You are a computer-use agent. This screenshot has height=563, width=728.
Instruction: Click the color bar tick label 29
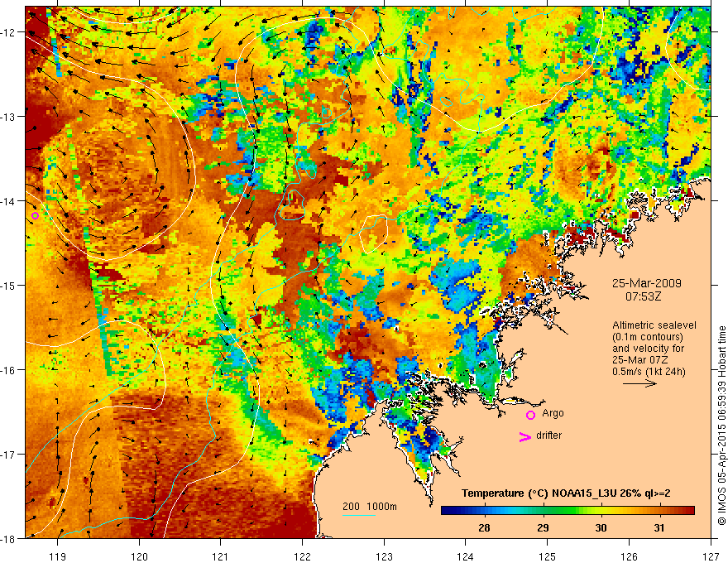543,527
